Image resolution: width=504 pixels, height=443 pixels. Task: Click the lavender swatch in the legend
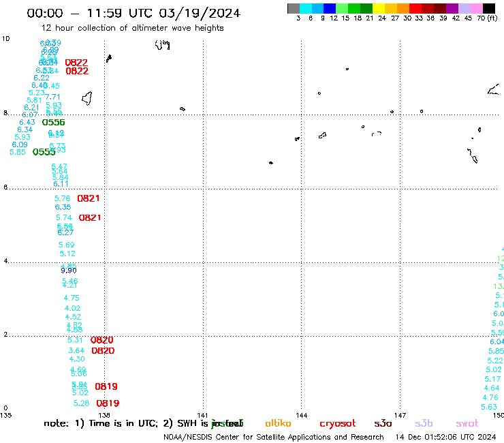(464, 8)
